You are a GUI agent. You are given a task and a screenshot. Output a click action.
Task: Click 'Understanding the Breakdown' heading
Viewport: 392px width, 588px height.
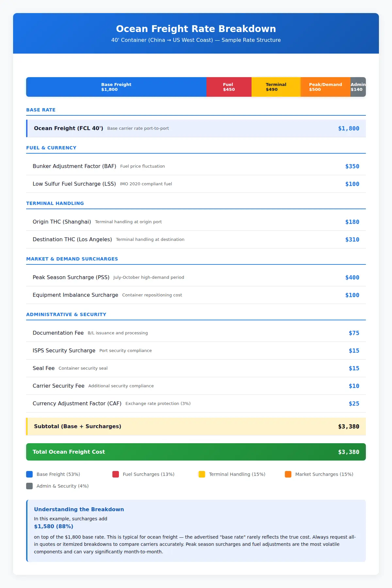coord(79,509)
